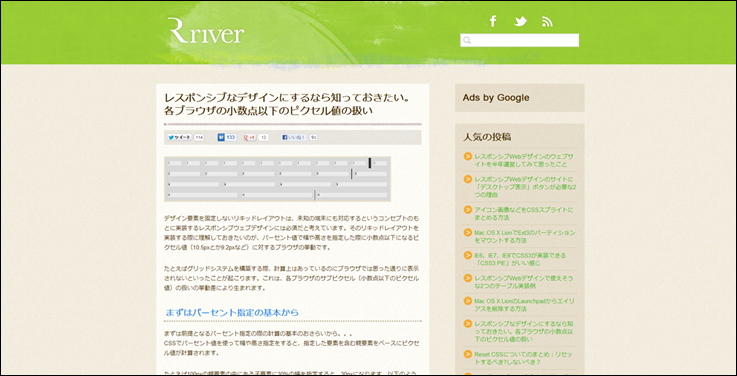Open sidebar link 「デスクトップ表示」ボタンが必要な2つの理由
The image size is (737, 376).
pyautogui.click(x=526, y=187)
